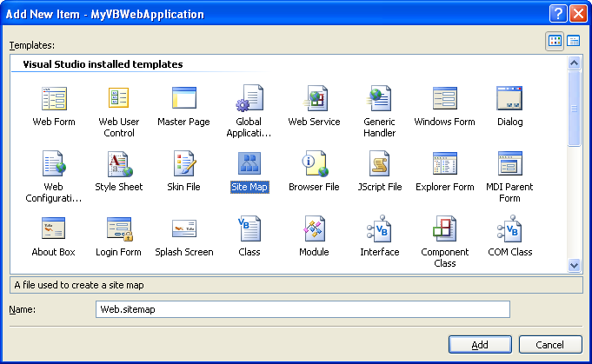Select the Web Form template icon
The image size is (592, 364).
click(54, 99)
